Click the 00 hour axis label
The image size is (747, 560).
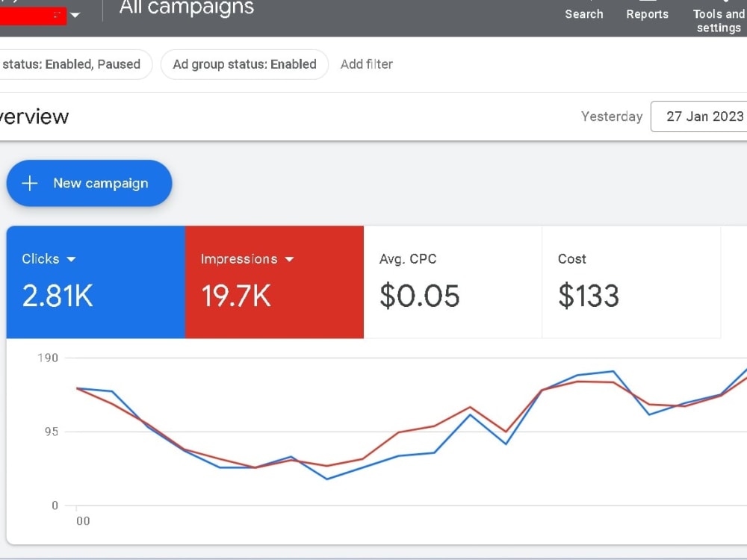(83, 521)
